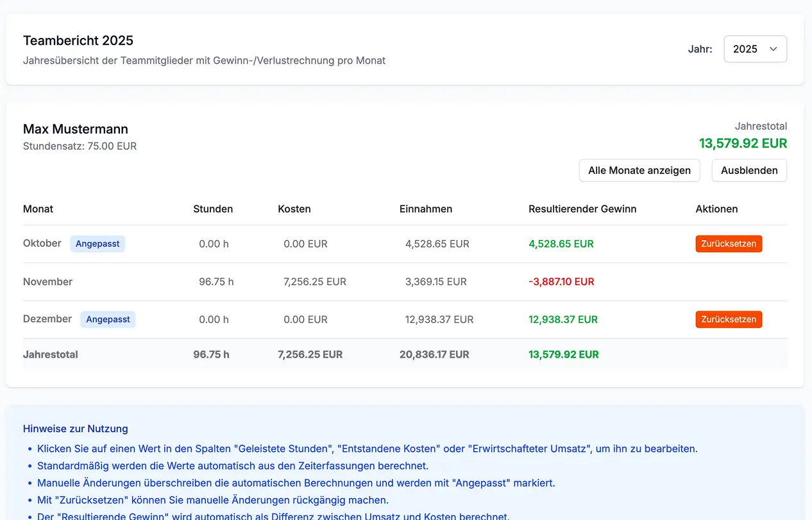Click the Einnahmen column header

425,209
